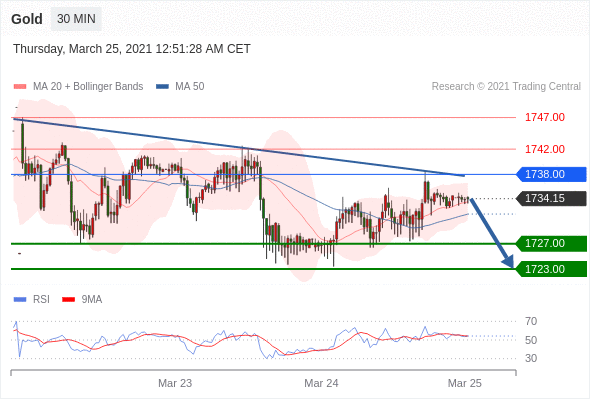
Task: Click the MA 50 legend label
Action: point(190,87)
